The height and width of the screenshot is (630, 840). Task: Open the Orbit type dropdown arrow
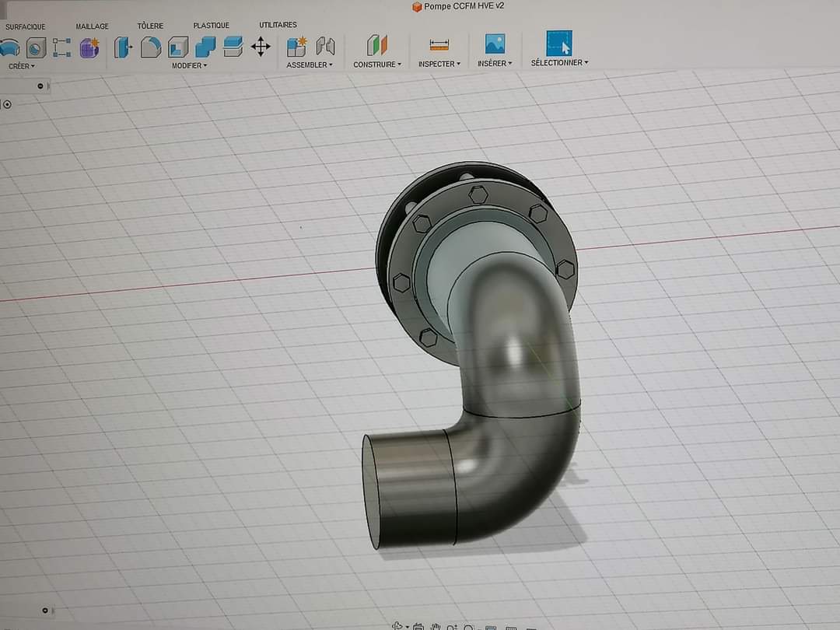(407, 627)
